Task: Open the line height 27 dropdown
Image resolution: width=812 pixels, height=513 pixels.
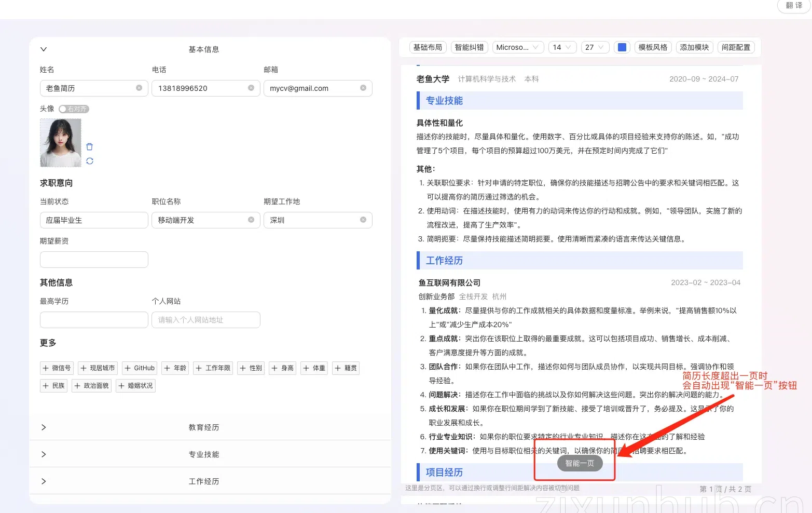Action: pyautogui.click(x=595, y=47)
